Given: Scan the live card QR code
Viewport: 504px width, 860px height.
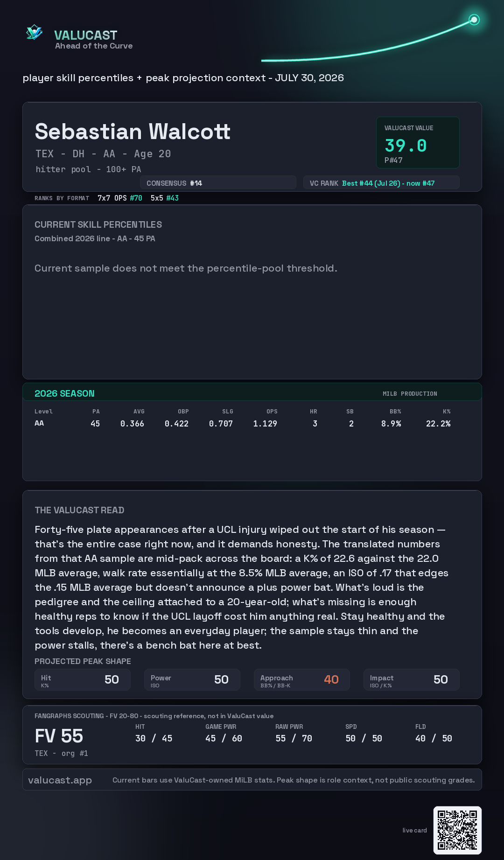Looking at the screenshot, I should (457, 830).
